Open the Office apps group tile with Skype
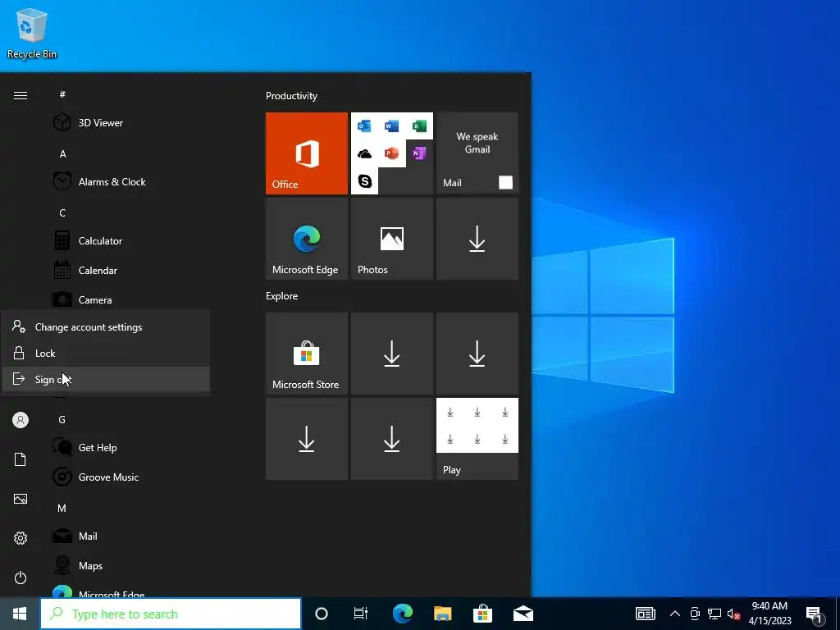The height and width of the screenshot is (630, 840). (391, 153)
